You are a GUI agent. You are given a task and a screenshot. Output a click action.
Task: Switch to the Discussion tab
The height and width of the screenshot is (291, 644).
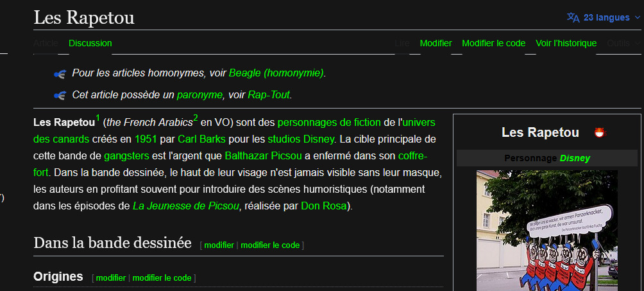(x=90, y=43)
